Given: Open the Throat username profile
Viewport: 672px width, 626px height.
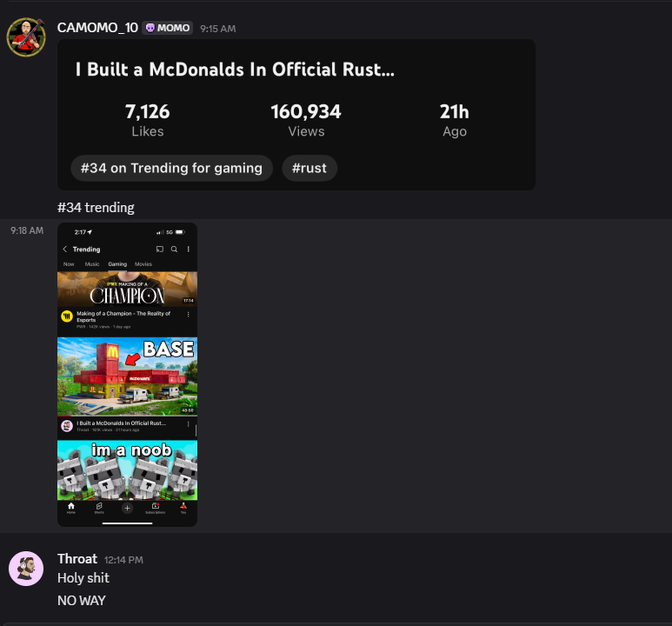Looking at the screenshot, I should pyautogui.click(x=77, y=559).
